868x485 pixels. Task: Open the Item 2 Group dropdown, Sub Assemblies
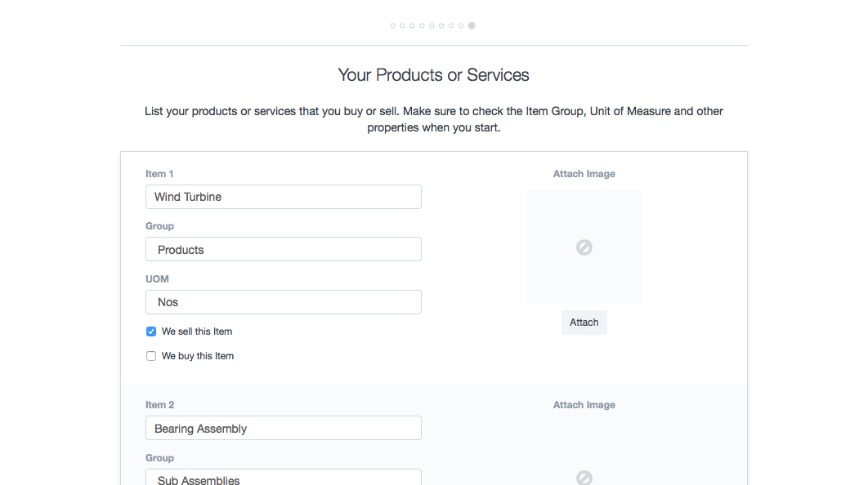[x=283, y=478]
